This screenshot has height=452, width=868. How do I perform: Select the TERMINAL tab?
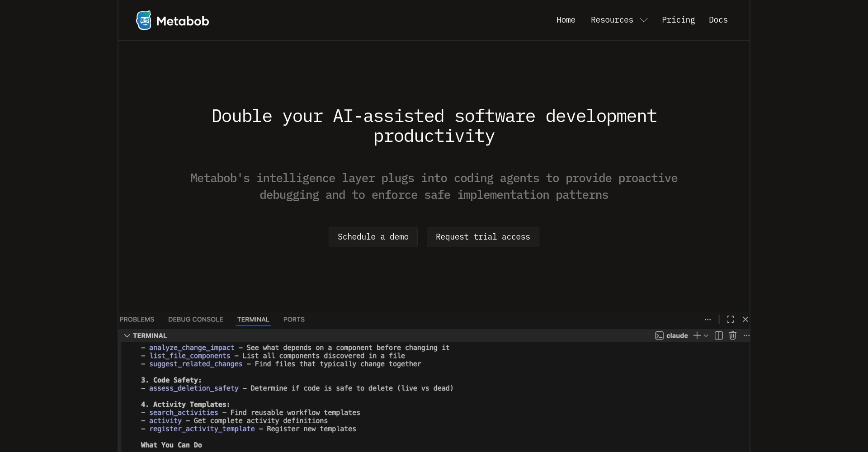click(253, 319)
